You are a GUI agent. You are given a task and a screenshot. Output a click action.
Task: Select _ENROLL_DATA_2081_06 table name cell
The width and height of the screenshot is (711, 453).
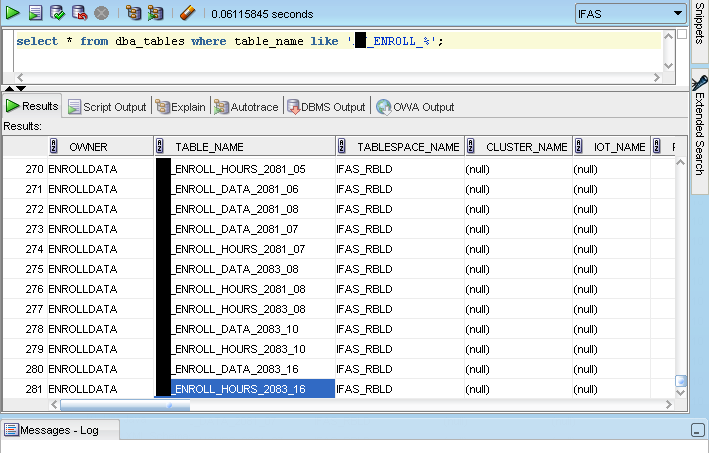[x=245, y=189]
